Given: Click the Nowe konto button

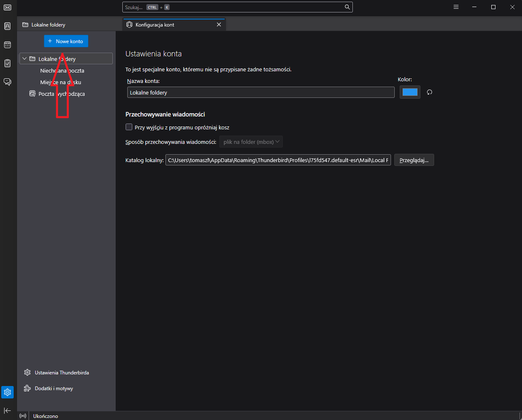Looking at the screenshot, I should point(66,41).
